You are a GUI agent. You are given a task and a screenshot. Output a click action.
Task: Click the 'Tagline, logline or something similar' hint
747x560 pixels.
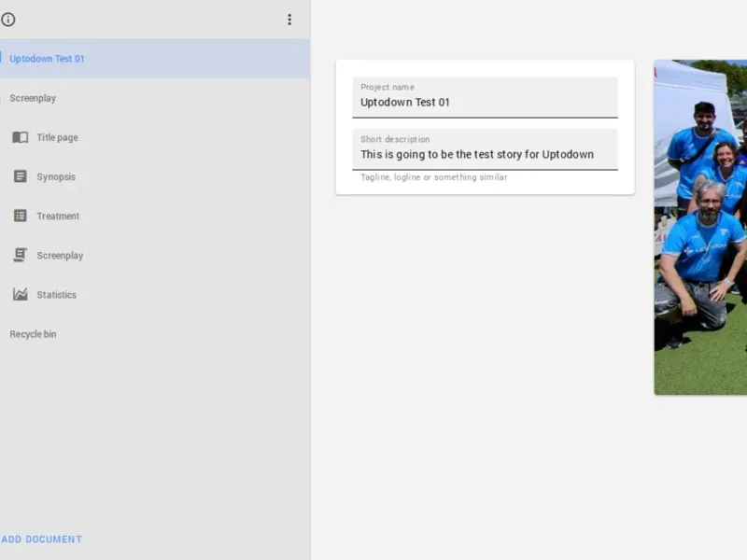(x=433, y=177)
